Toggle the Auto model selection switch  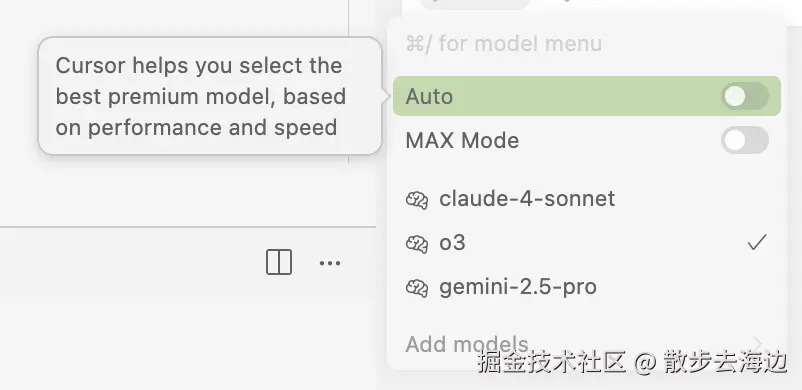point(745,96)
